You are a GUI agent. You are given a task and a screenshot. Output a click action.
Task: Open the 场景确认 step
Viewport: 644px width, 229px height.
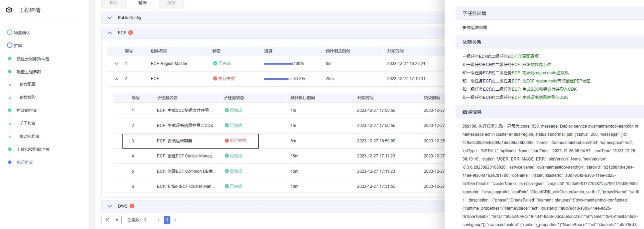(x=22, y=32)
